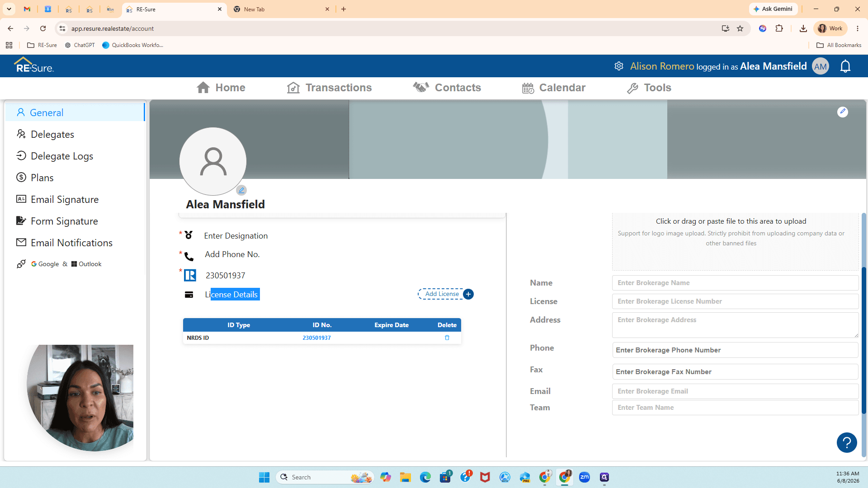
Task: Bookmark this page with the star icon
Action: click(740, 28)
